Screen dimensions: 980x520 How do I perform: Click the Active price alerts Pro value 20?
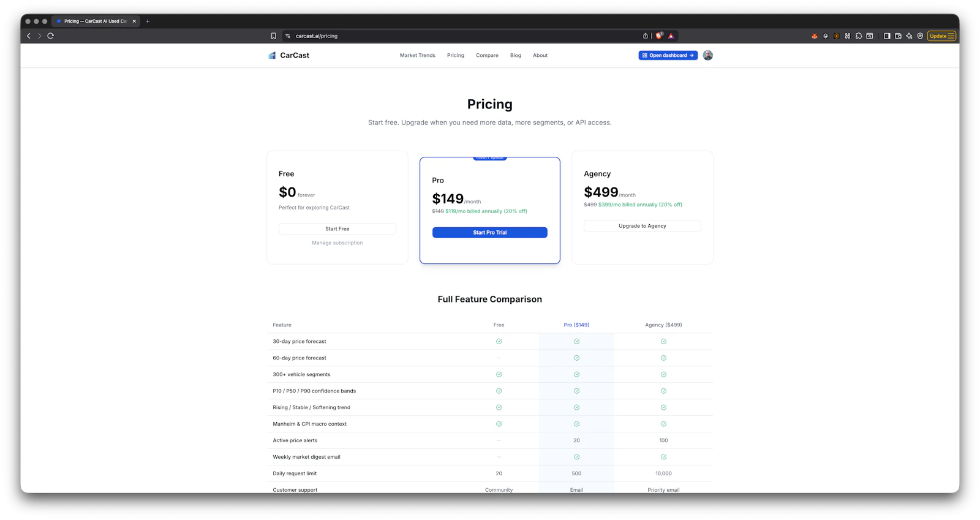[576, 440]
